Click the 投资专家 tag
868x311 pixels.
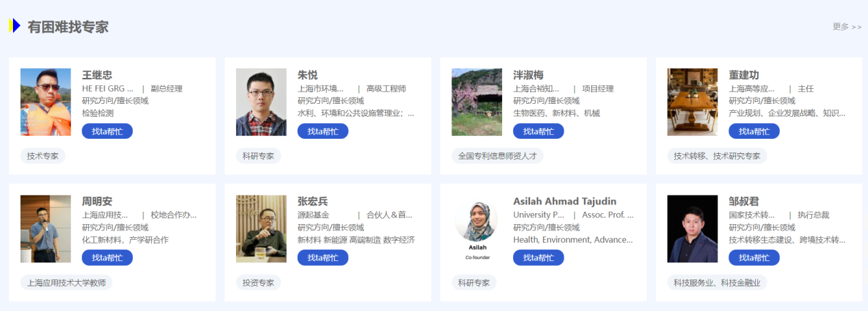tap(258, 282)
